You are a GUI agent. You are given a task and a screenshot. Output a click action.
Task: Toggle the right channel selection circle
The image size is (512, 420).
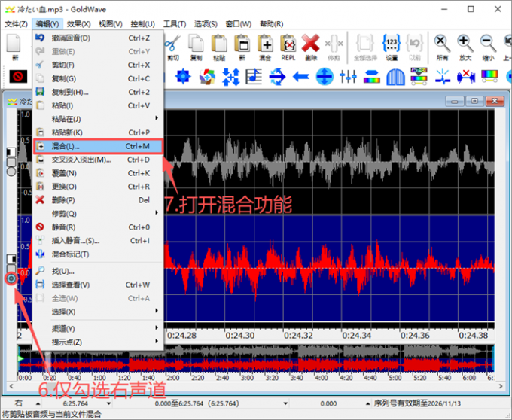[11, 278]
